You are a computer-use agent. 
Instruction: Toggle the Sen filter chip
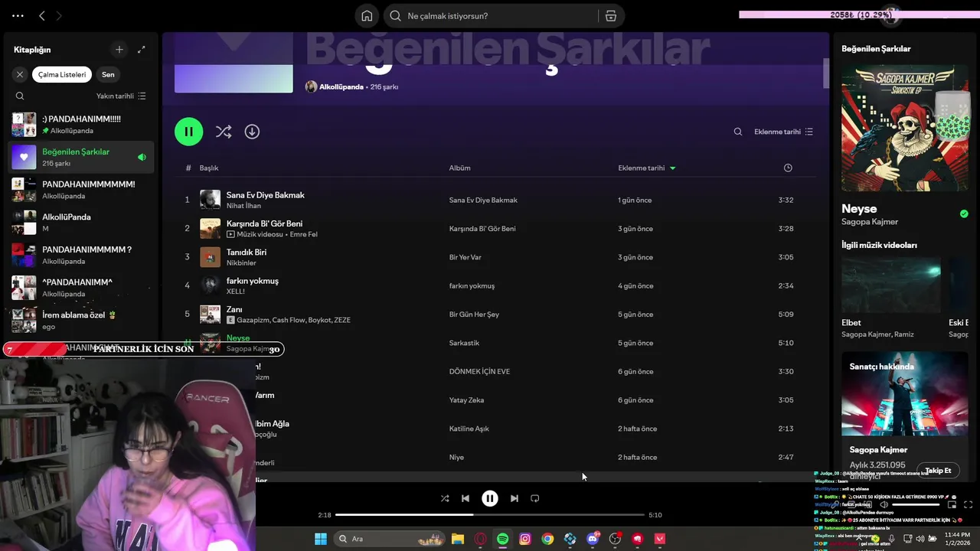[108, 74]
